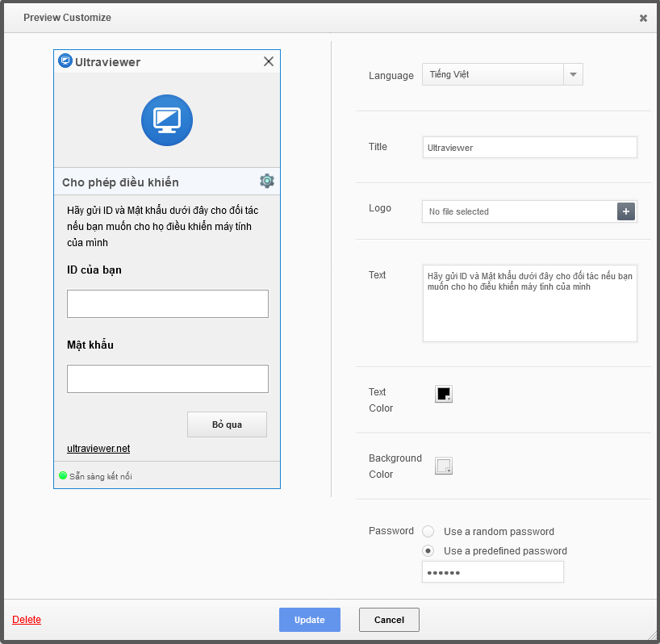Click the Sẵn sàng kết nối status text
This screenshot has width=660, height=644.
[101, 476]
